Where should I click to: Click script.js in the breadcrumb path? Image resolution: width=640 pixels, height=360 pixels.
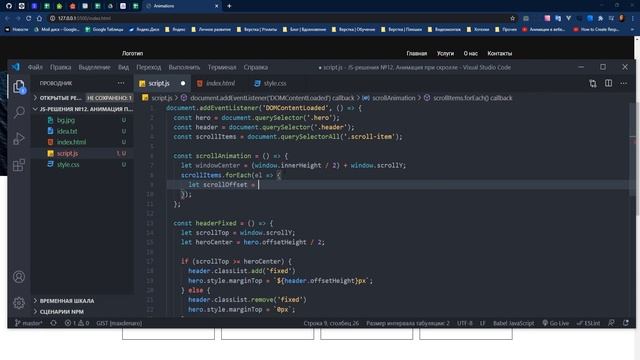(x=162, y=98)
